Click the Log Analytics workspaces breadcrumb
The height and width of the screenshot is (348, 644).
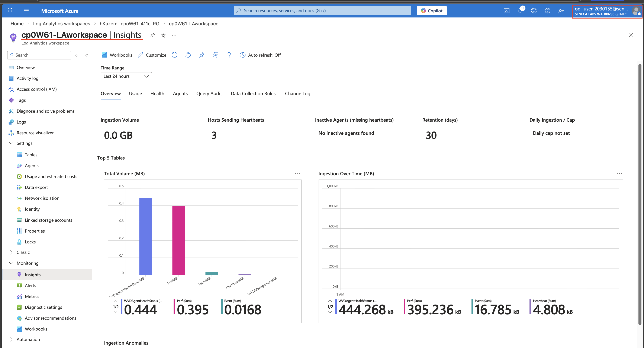click(61, 23)
